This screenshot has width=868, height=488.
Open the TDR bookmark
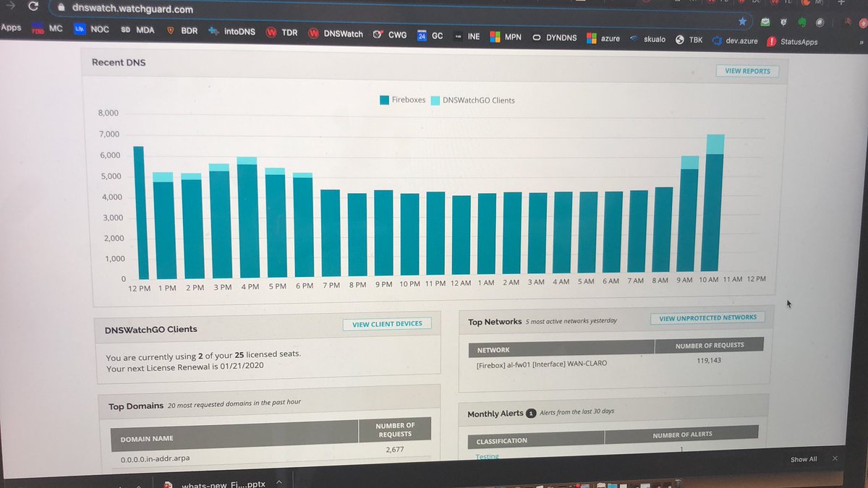click(x=281, y=33)
